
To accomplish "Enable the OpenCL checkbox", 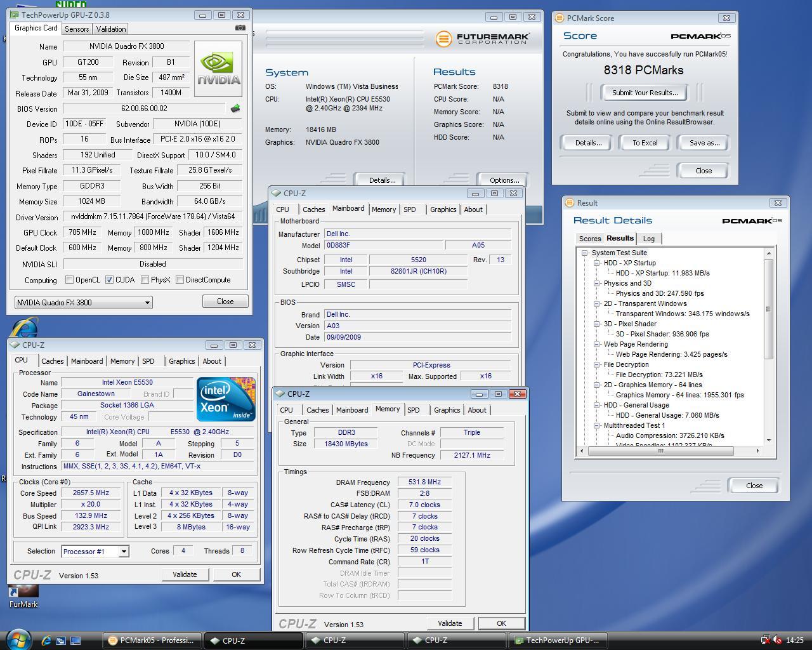I will click(x=70, y=280).
